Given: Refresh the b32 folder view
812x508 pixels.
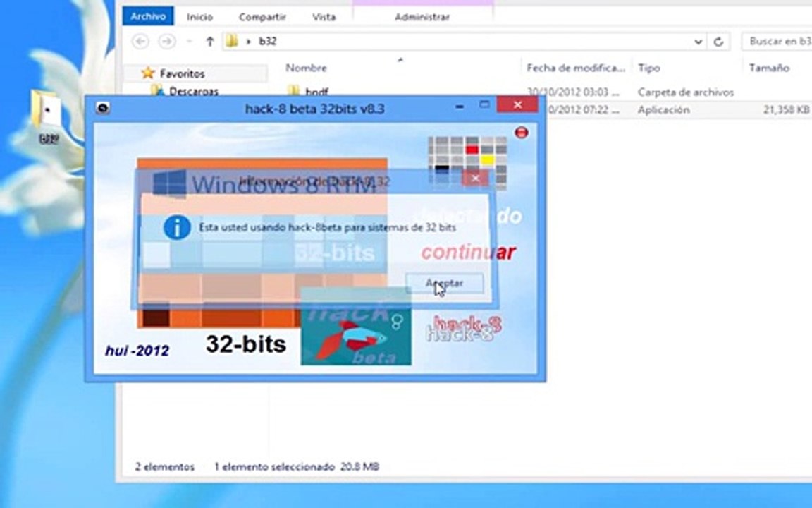Looking at the screenshot, I should 718,42.
